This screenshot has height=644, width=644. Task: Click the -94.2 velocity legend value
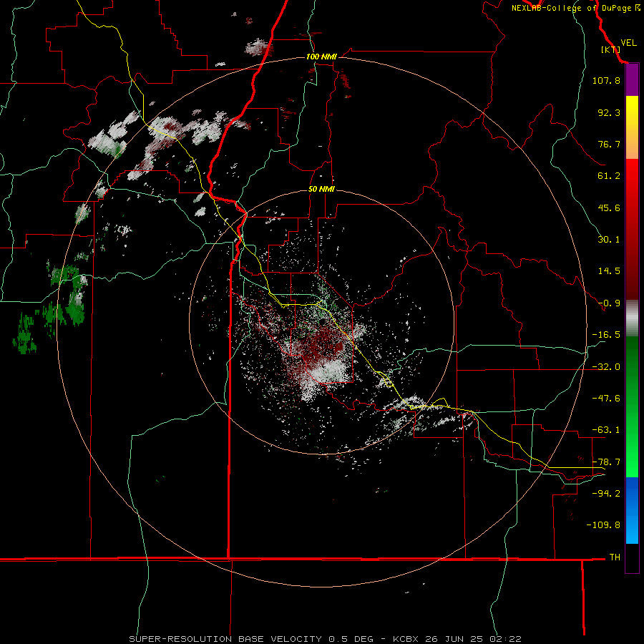(x=606, y=493)
